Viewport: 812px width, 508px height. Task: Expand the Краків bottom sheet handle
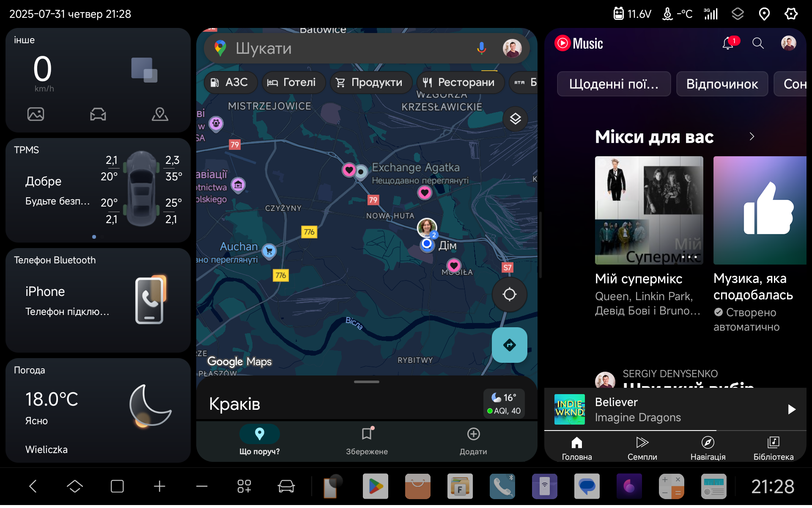tap(366, 382)
